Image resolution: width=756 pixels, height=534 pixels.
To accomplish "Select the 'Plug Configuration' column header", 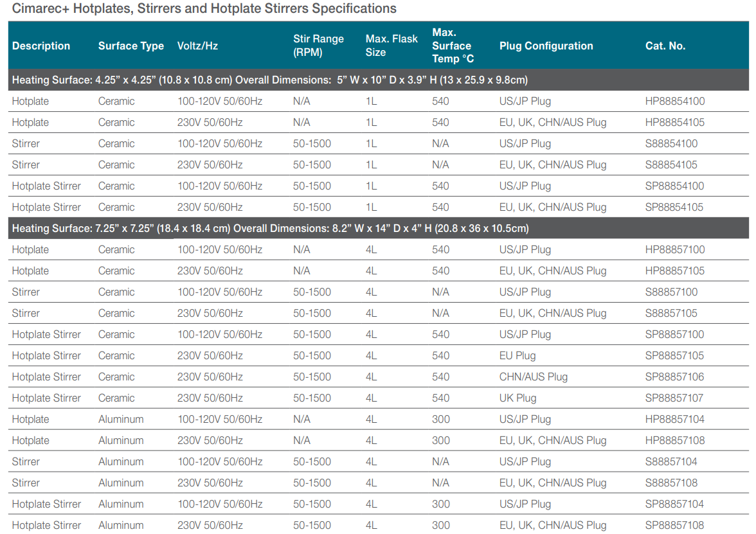I will coord(546,46).
